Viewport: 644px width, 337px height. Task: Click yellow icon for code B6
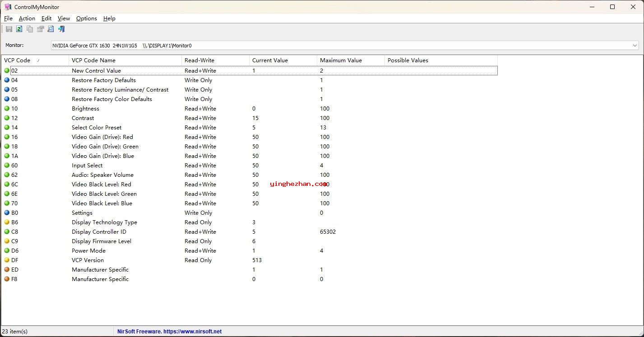pyautogui.click(x=7, y=222)
